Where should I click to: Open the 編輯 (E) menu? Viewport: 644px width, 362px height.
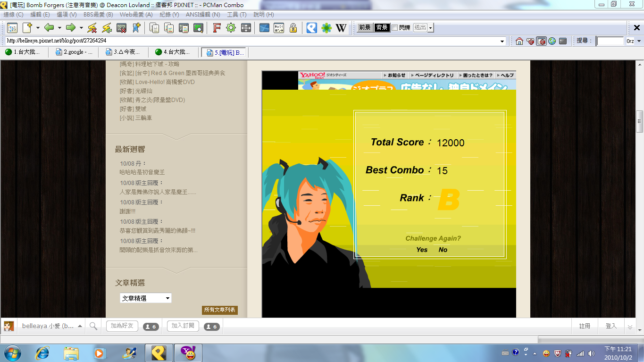[x=40, y=15]
